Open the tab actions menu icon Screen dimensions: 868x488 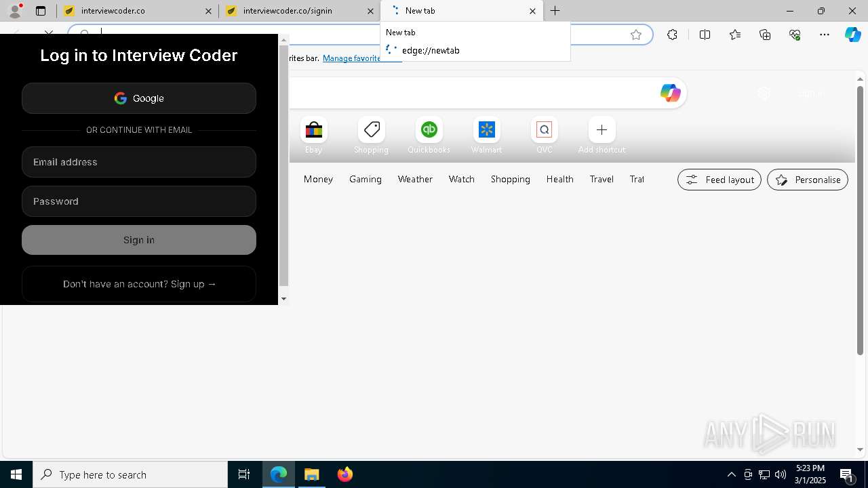[x=41, y=11]
